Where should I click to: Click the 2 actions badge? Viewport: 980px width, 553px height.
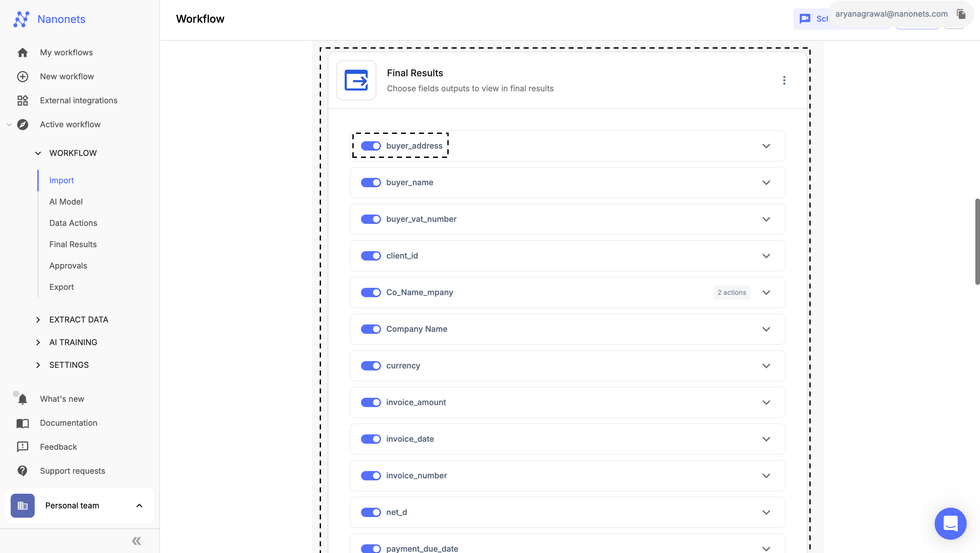(732, 292)
